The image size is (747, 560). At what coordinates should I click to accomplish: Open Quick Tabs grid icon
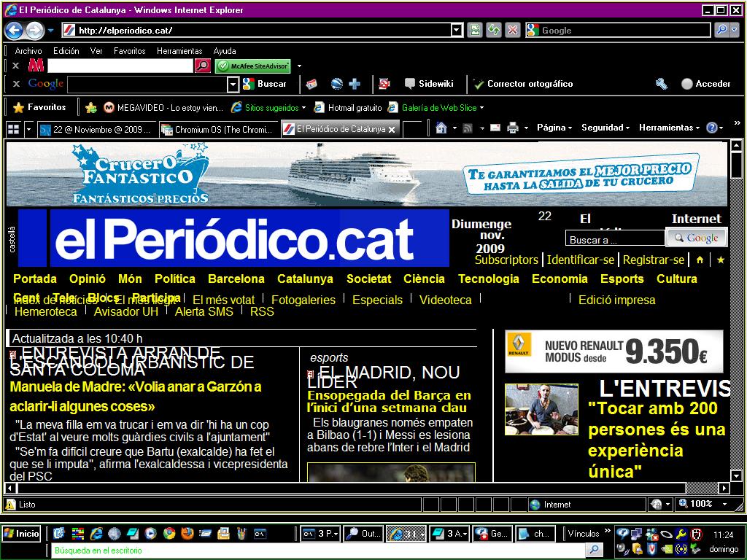click(13, 129)
